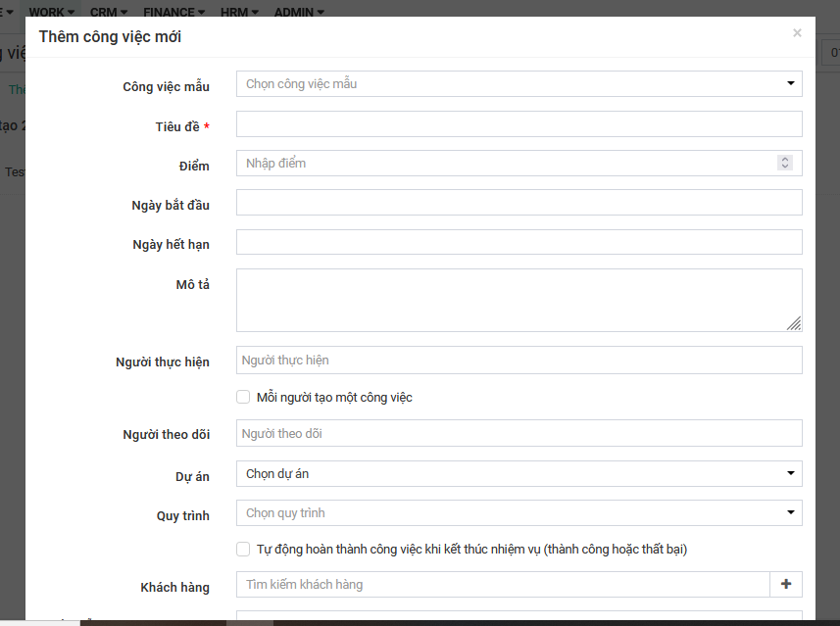840x626 pixels.
Task: Click the Điểm number spinner arrows
Action: point(784,164)
